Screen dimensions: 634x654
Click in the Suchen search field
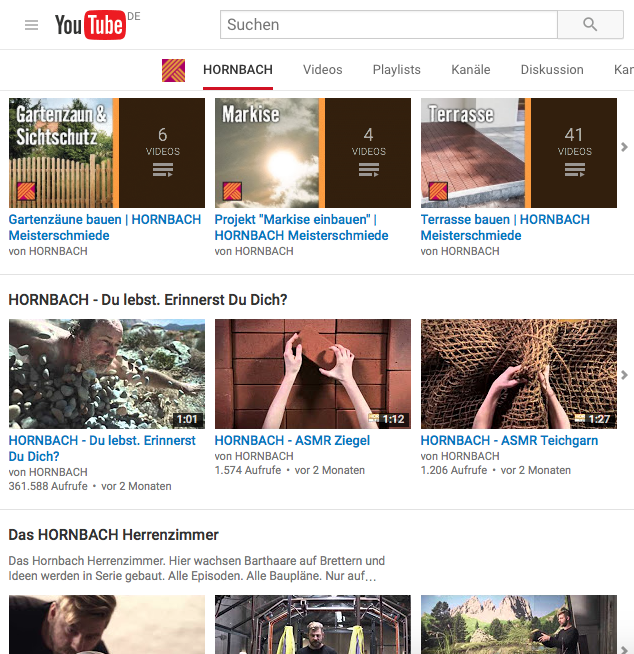pos(389,25)
